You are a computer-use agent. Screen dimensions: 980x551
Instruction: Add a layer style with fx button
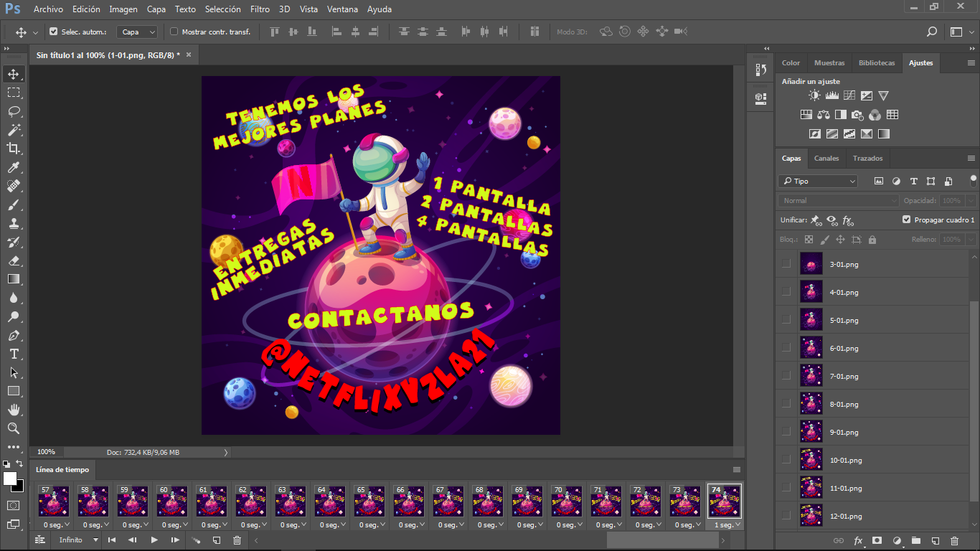pos(858,540)
